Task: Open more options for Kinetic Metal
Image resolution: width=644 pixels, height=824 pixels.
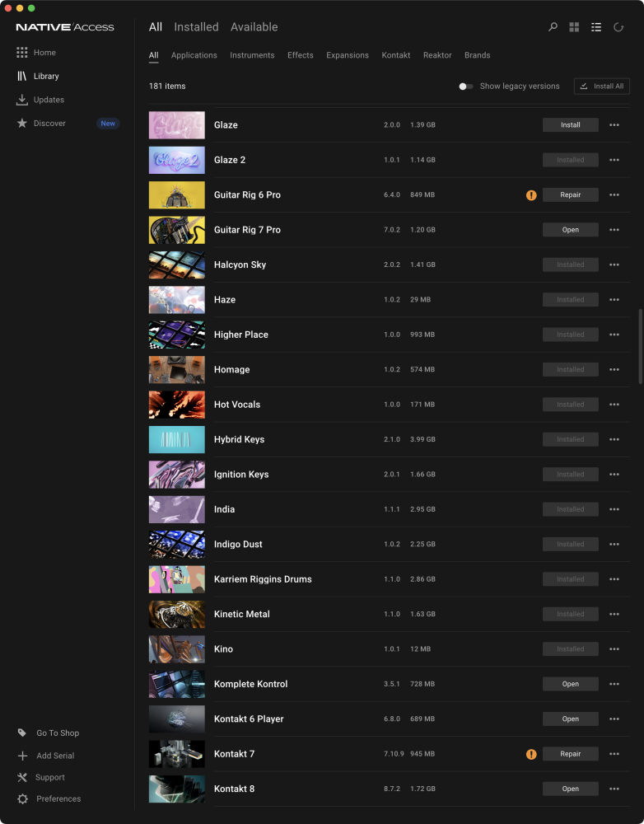Action: click(x=614, y=614)
